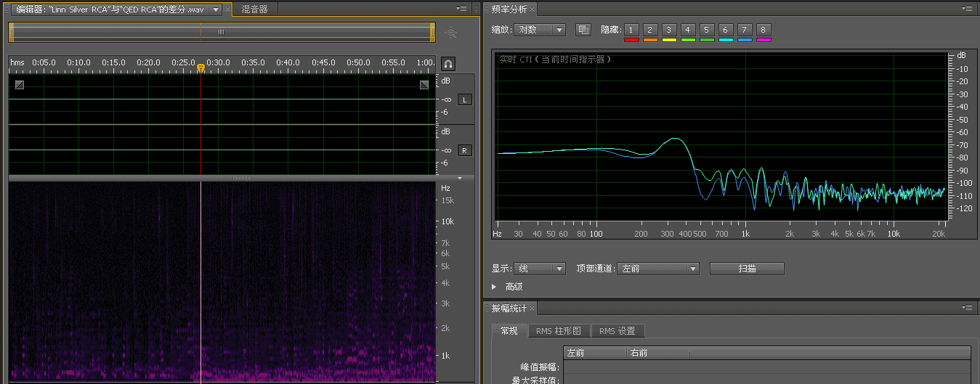Click the fade-out handle on waveform
The width and height of the screenshot is (980, 384).
point(424,85)
